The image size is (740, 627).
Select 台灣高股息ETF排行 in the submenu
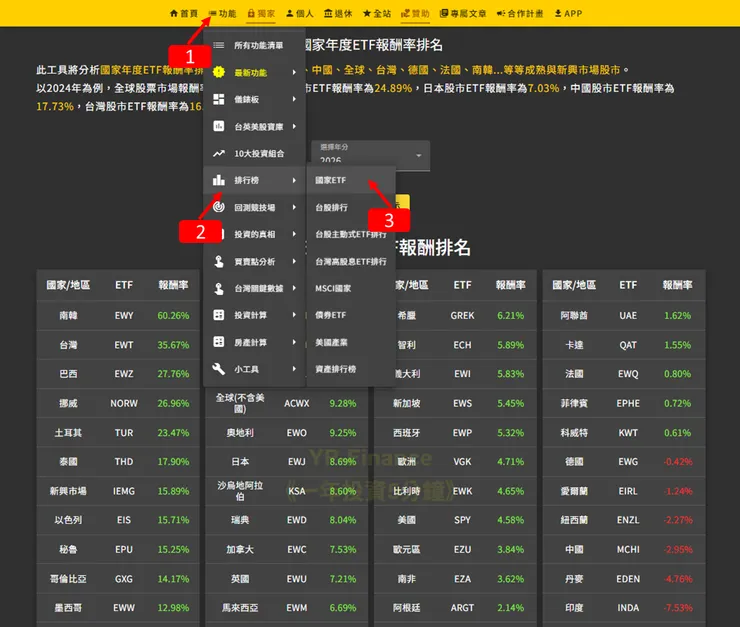351,261
